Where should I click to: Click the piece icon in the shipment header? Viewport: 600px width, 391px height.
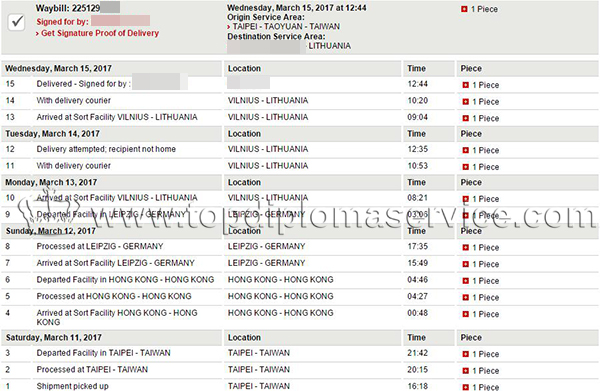coord(464,9)
